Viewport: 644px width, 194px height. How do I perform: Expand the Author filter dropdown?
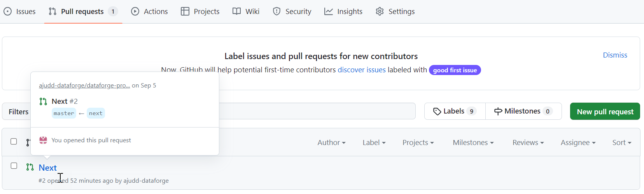[331, 143]
